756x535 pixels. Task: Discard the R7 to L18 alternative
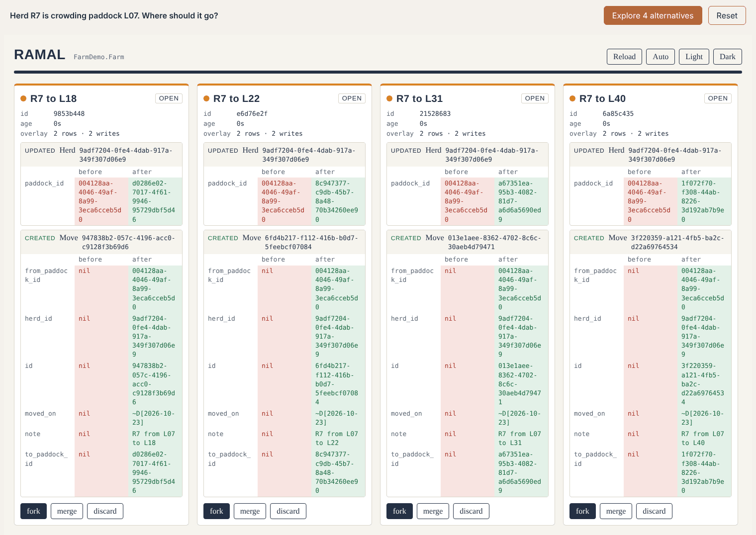click(105, 511)
